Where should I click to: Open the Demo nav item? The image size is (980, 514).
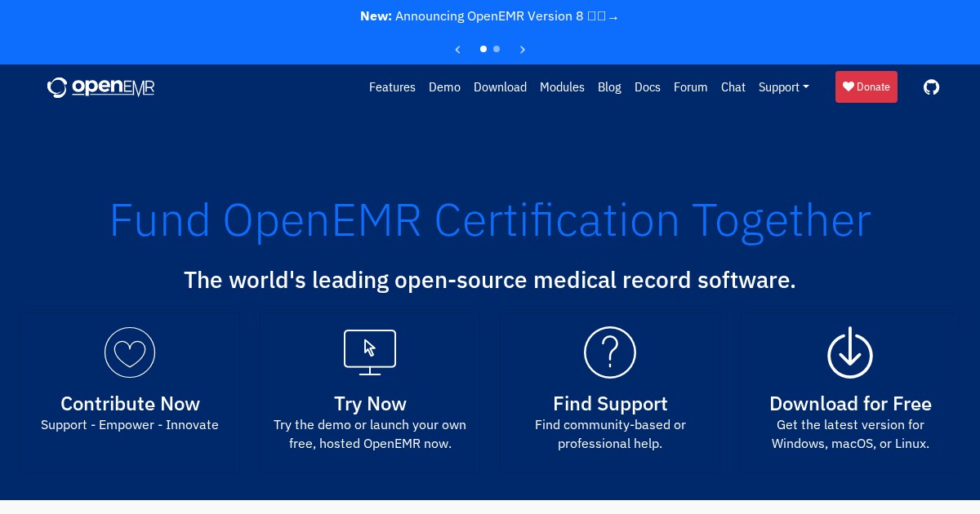(x=444, y=87)
